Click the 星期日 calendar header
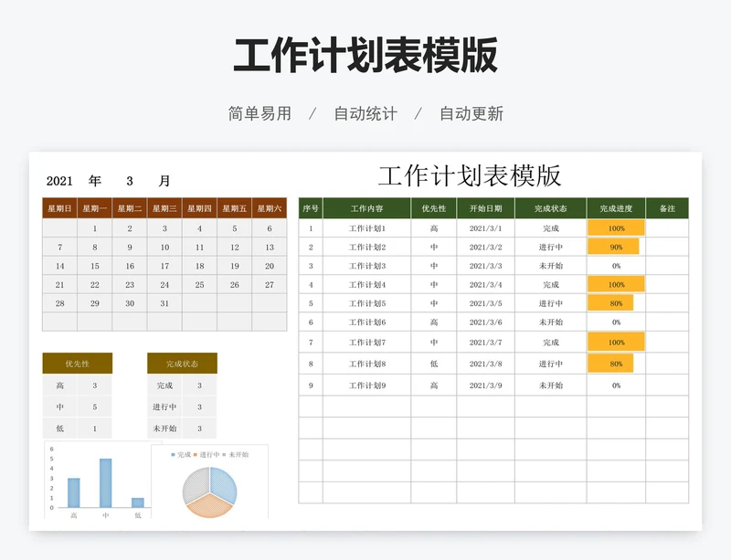 point(59,208)
